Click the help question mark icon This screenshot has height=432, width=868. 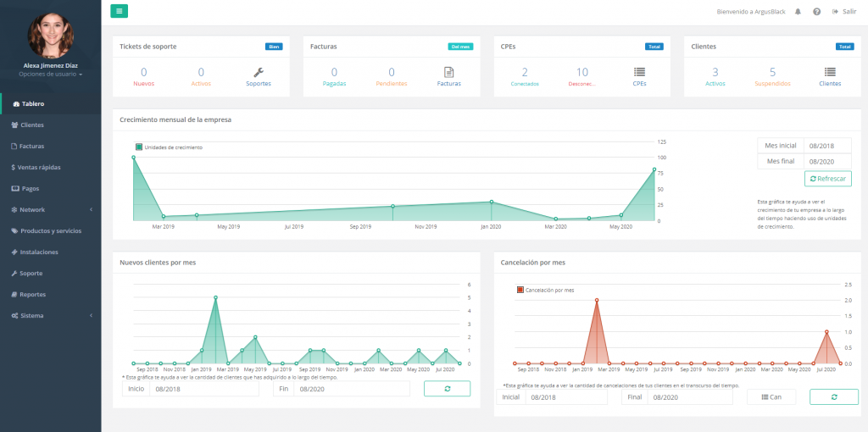(816, 12)
